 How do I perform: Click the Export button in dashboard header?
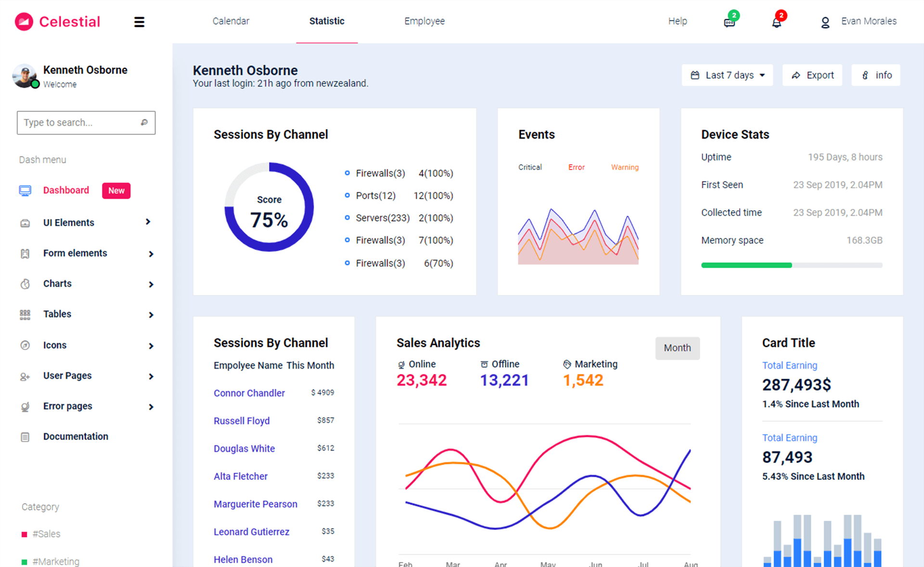pyautogui.click(x=812, y=75)
